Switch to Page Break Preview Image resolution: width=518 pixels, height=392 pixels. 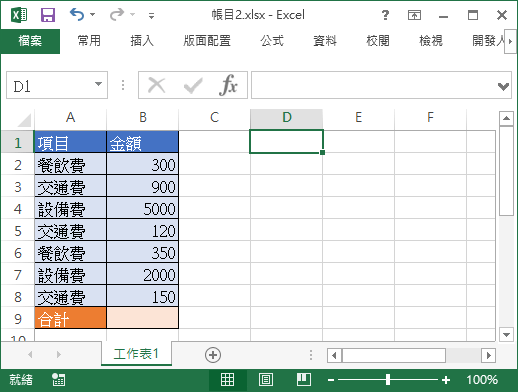304,380
